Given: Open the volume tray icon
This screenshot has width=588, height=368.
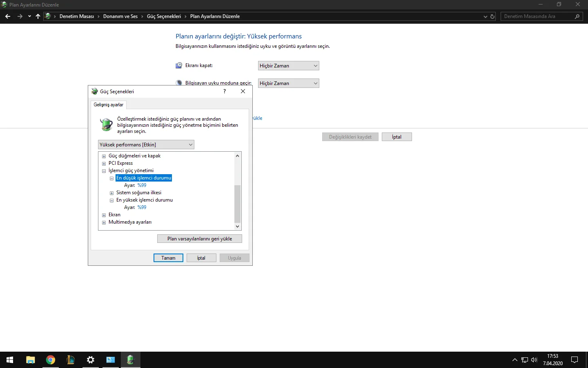Looking at the screenshot, I should [534, 360].
